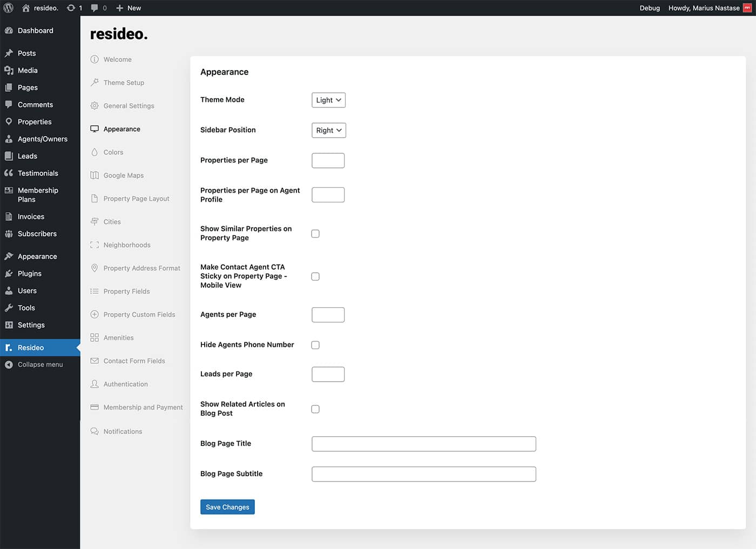
Task: Click the Amenities grid icon
Action: point(94,338)
